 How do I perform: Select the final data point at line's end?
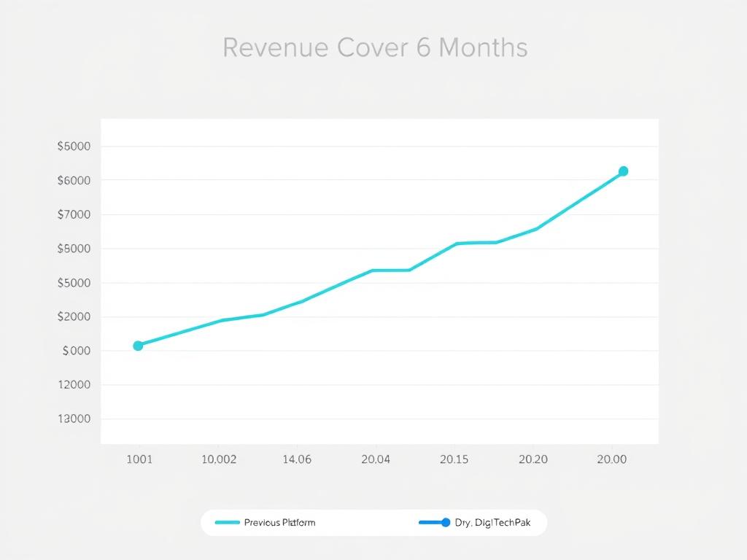click(x=623, y=171)
